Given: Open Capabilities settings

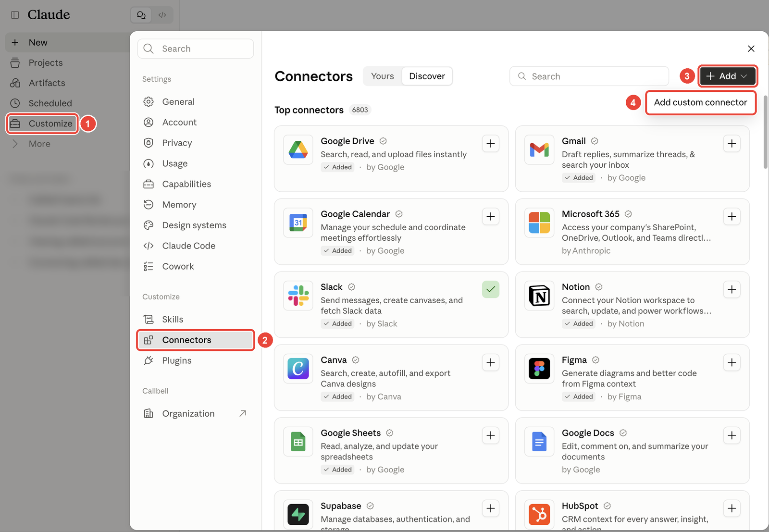Looking at the screenshot, I should 195,184.
